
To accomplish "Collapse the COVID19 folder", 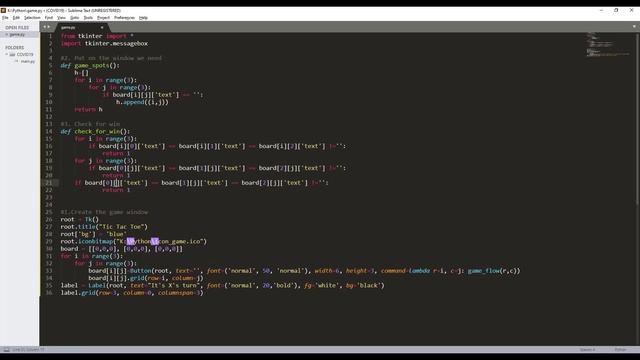I will [7, 54].
